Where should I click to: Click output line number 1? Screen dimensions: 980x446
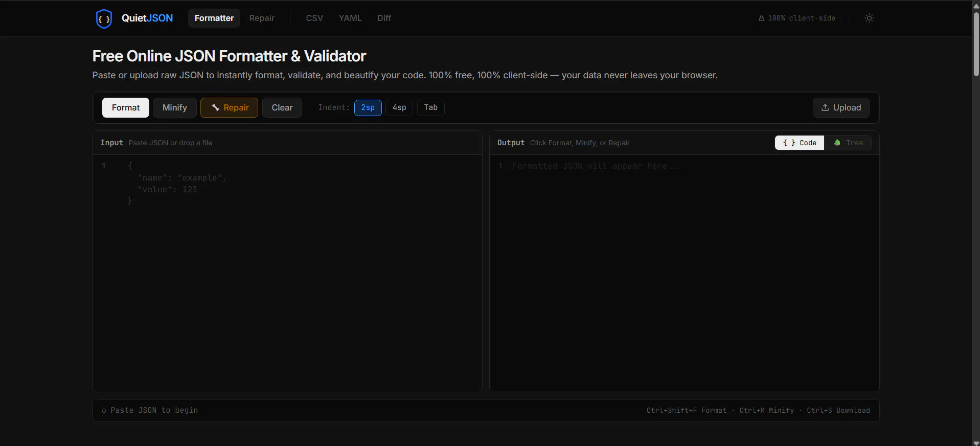[x=500, y=166]
